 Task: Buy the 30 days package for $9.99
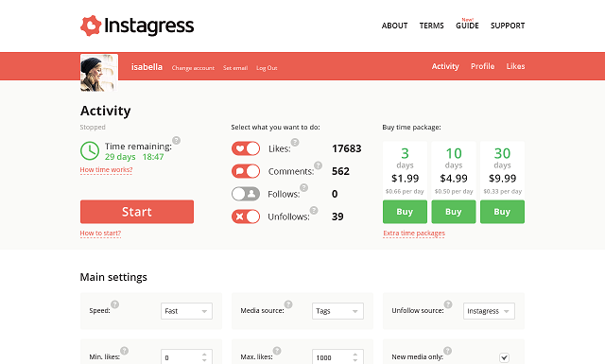pyautogui.click(x=502, y=212)
